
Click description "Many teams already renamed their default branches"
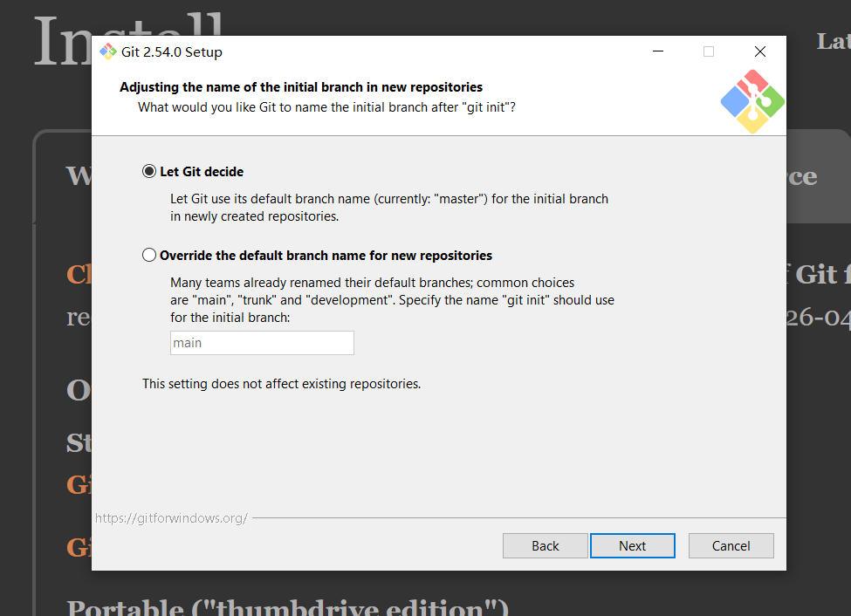(393, 299)
